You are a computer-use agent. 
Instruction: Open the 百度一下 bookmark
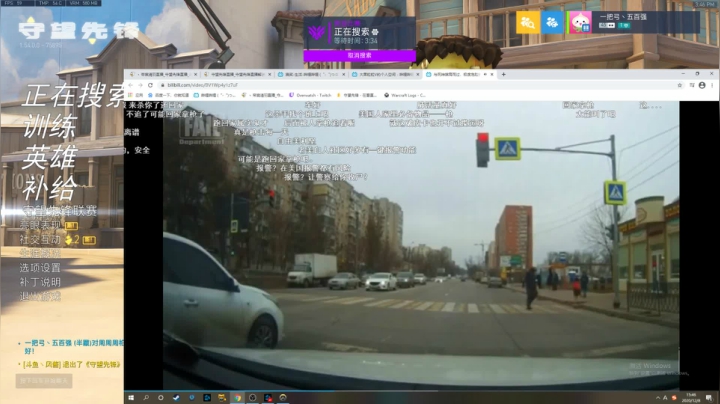pos(169,95)
